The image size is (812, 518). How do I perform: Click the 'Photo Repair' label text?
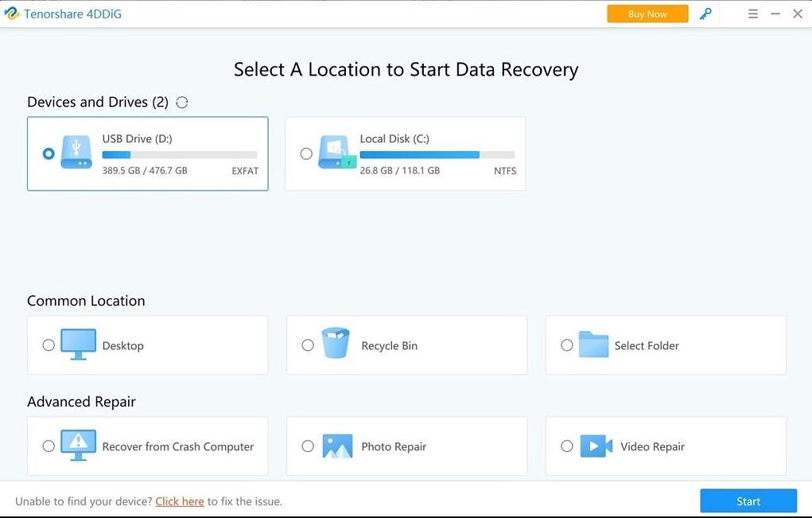394,446
